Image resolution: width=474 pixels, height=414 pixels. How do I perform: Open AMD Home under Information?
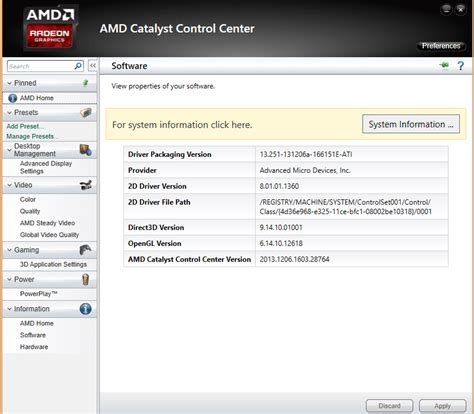[37, 323]
